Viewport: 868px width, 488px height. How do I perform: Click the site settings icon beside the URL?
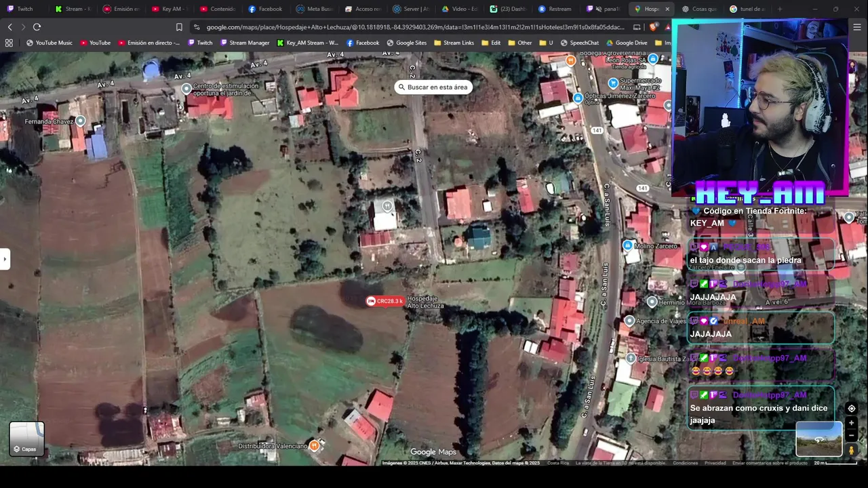tap(197, 27)
